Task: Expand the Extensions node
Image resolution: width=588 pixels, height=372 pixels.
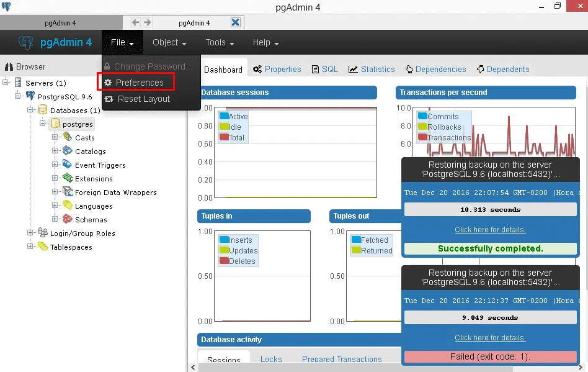Action: tap(55, 178)
